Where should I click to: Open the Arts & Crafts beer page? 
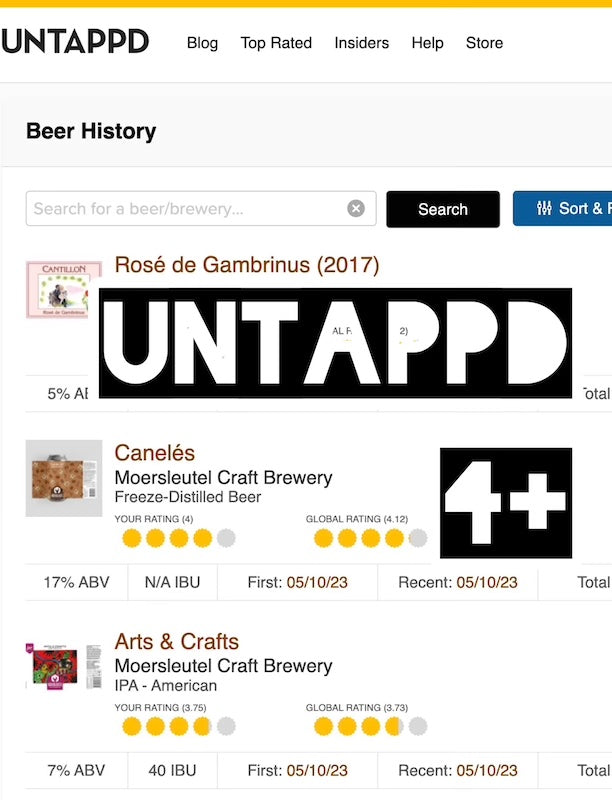(x=177, y=641)
